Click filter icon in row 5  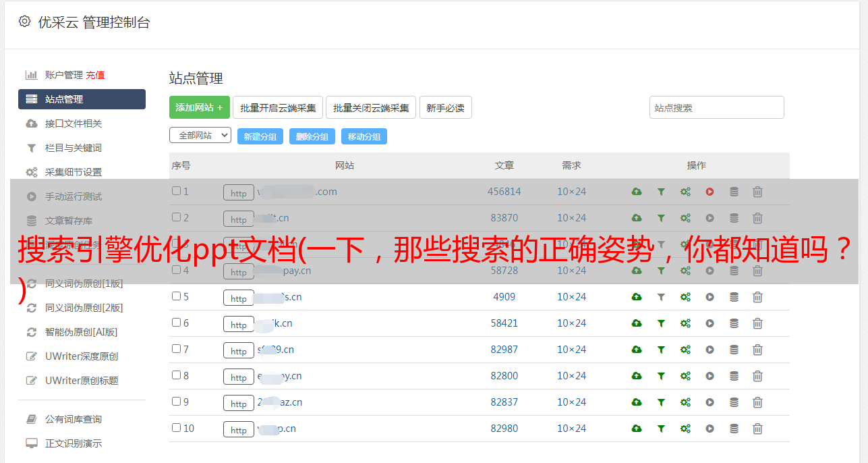point(661,297)
